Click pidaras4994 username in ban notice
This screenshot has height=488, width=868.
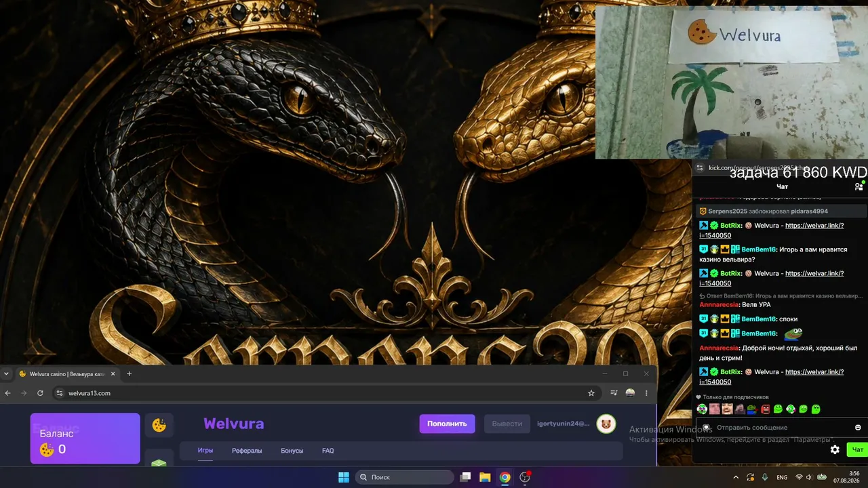tap(809, 211)
